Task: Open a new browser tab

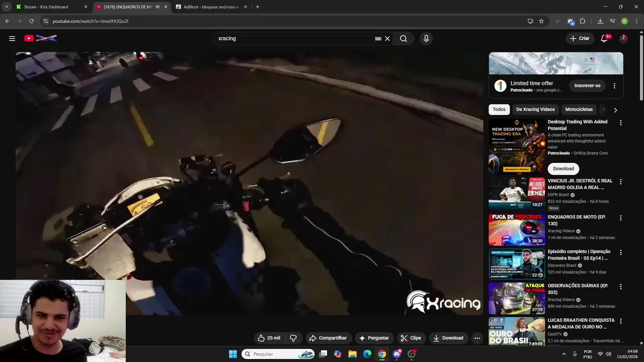Action: pyautogui.click(x=258, y=7)
